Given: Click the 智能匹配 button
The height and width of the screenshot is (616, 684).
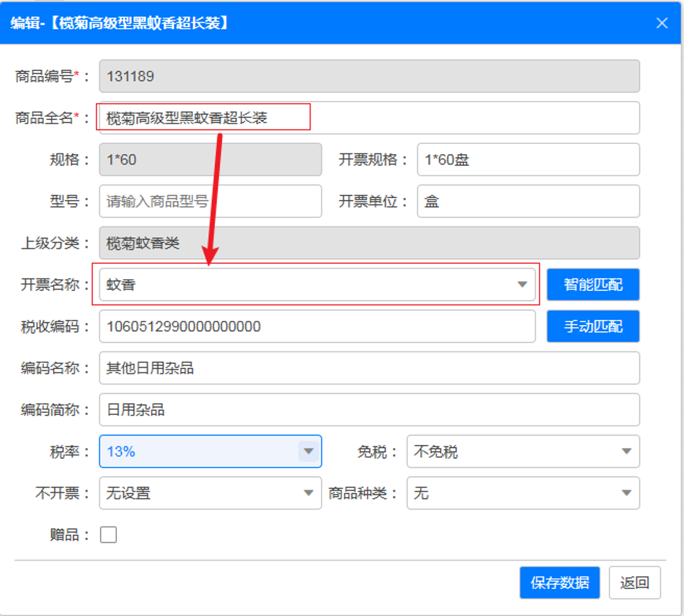Looking at the screenshot, I should (593, 284).
